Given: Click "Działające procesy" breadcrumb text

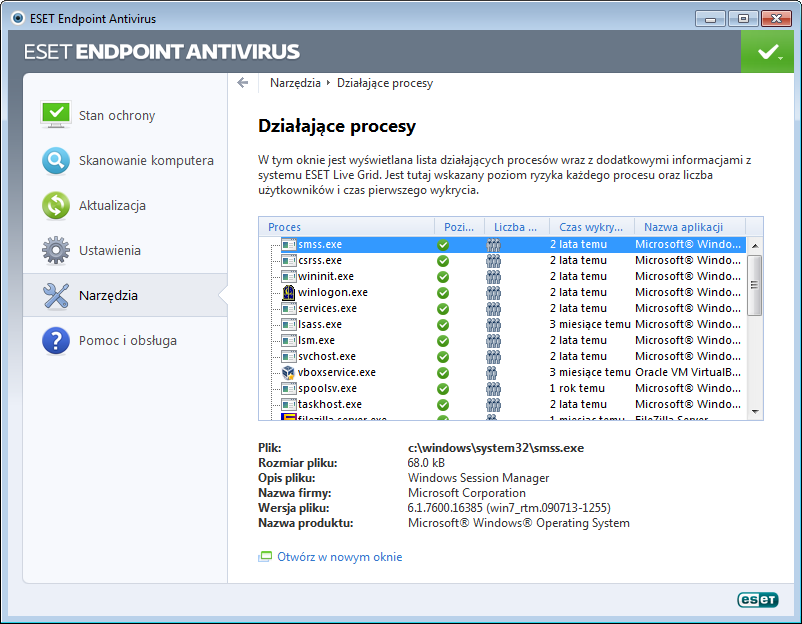Looking at the screenshot, I should (385, 83).
